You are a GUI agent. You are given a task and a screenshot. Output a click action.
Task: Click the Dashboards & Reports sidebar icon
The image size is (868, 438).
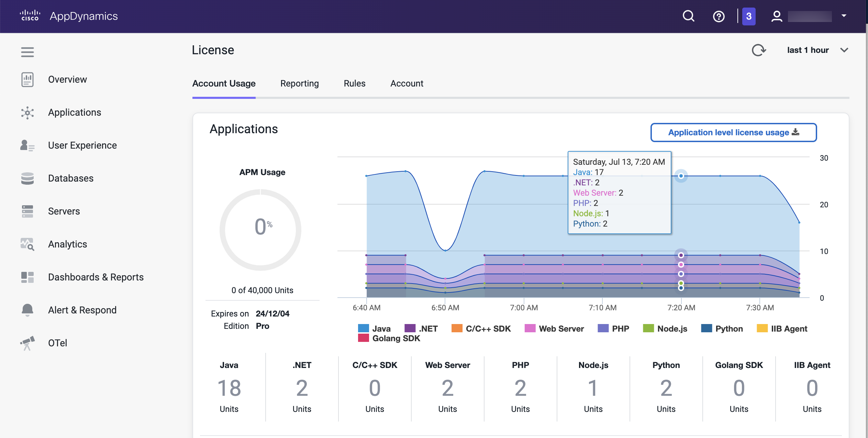point(27,277)
